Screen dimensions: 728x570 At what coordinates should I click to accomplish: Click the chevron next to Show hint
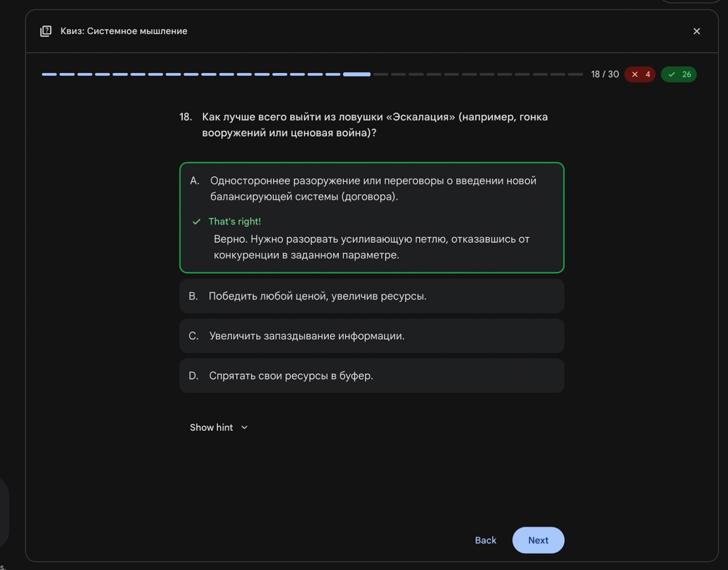[x=244, y=427]
